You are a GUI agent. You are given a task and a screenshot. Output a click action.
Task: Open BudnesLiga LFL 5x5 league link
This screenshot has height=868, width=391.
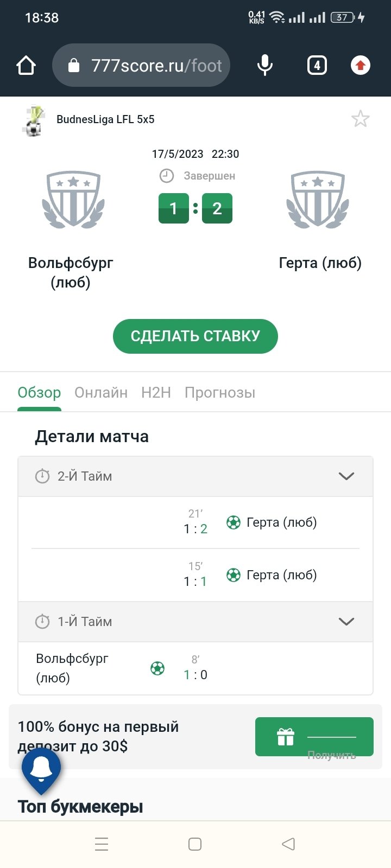pos(105,119)
